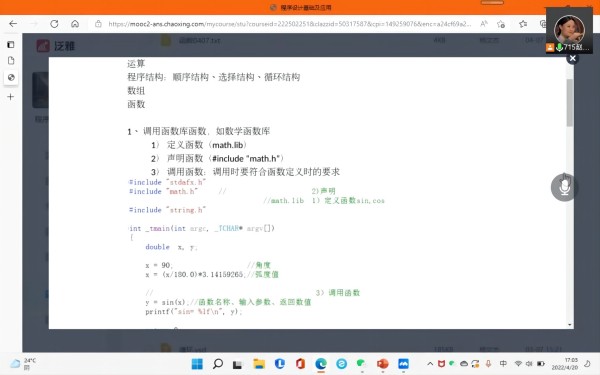Open the teal circular browser taskbar icon
The width and height of the screenshot is (600, 375).
[x=341, y=364]
